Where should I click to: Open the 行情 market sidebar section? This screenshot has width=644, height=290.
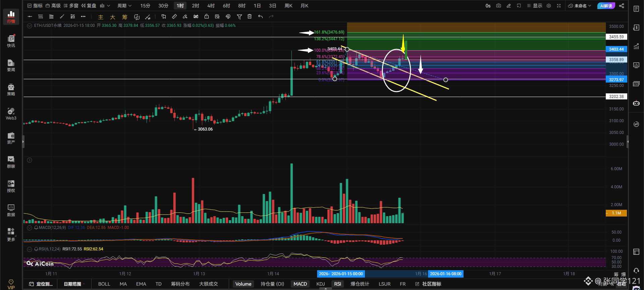(11, 17)
